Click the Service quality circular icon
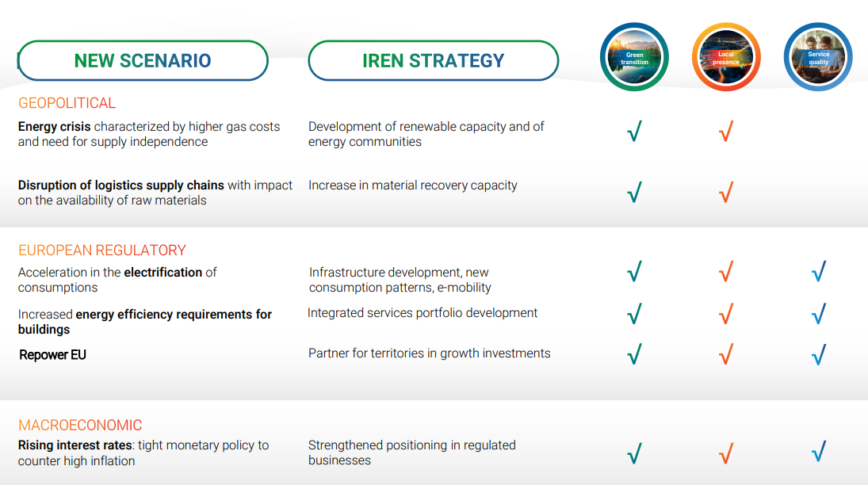The height and width of the screenshot is (485, 868). coord(818,57)
